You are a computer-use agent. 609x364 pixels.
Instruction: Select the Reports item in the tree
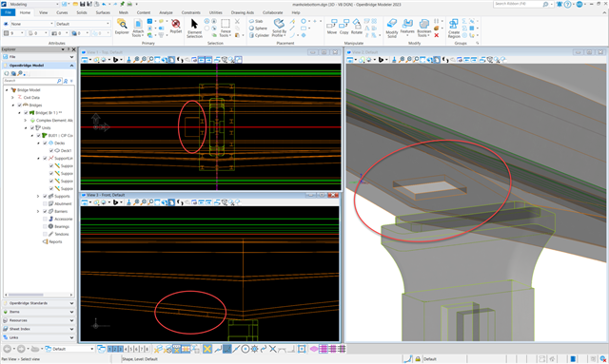[x=55, y=241]
